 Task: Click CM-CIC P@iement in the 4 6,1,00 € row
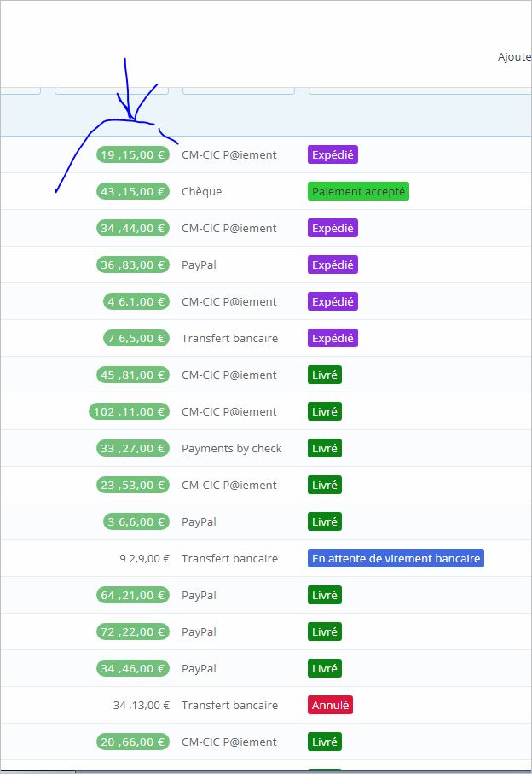click(x=229, y=301)
